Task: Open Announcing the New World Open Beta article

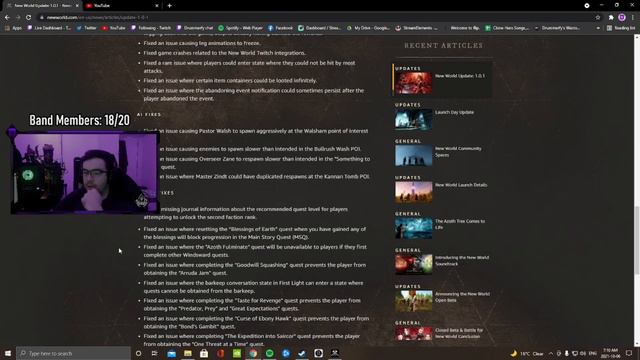Action: point(462,297)
